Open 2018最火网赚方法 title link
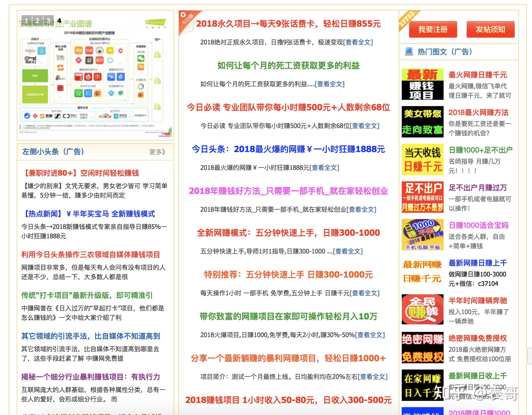Image resolution: width=532 pixels, height=415 pixels. tap(479, 113)
